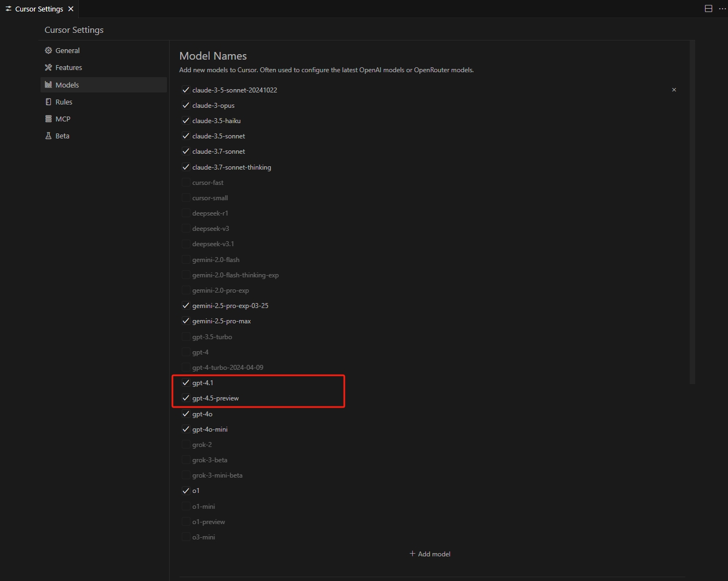Enable the o1-mini model
Screen dimensions: 728x581
(186, 506)
